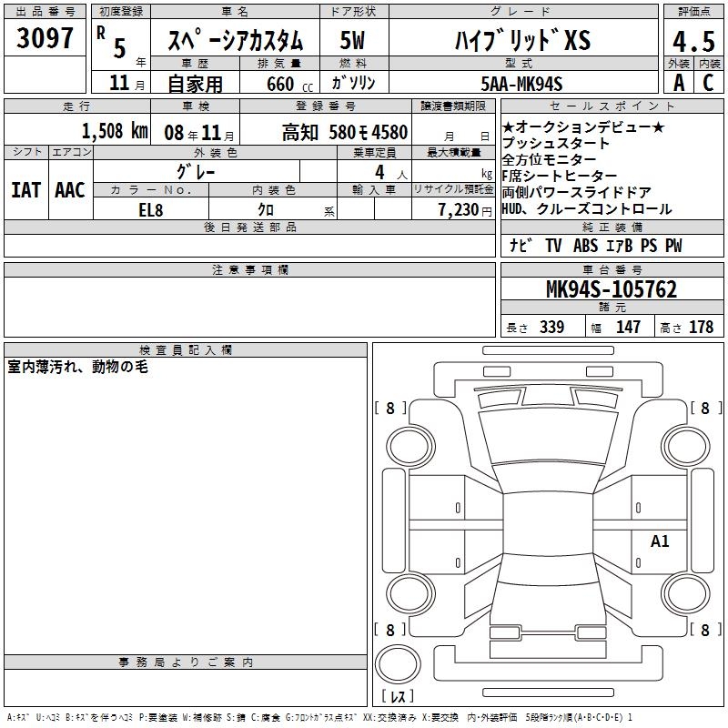
Task: Click A1 damage mark on diagram
Action: [x=660, y=541]
